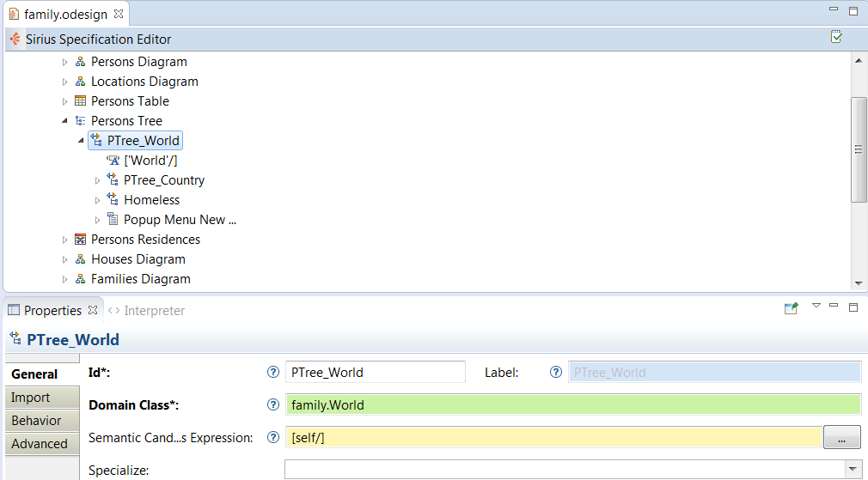
Task: Expand the Persons Diagram node
Action: [x=64, y=62]
